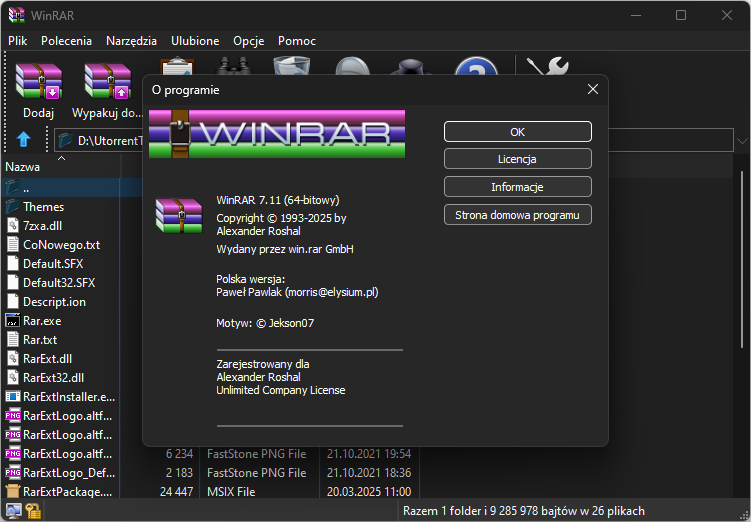Viewport: 751px width, 522px height.
Task: Open the Plik menu
Action: 18,41
